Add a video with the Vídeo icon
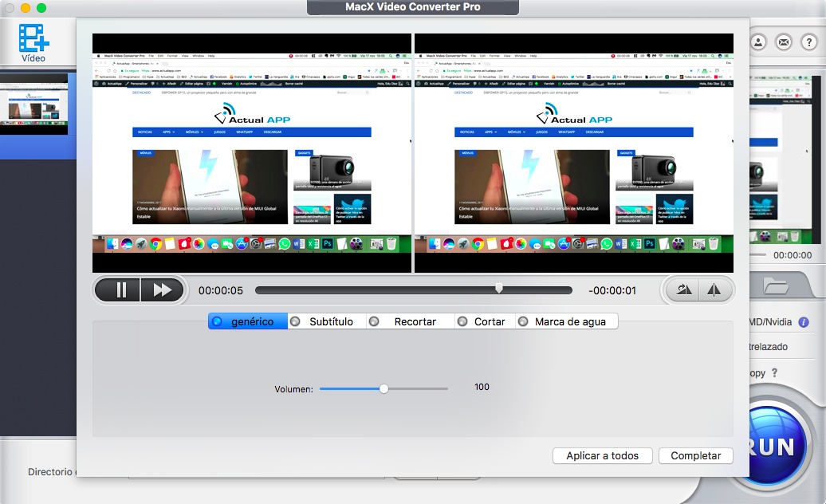The width and height of the screenshot is (826, 504). (x=33, y=42)
